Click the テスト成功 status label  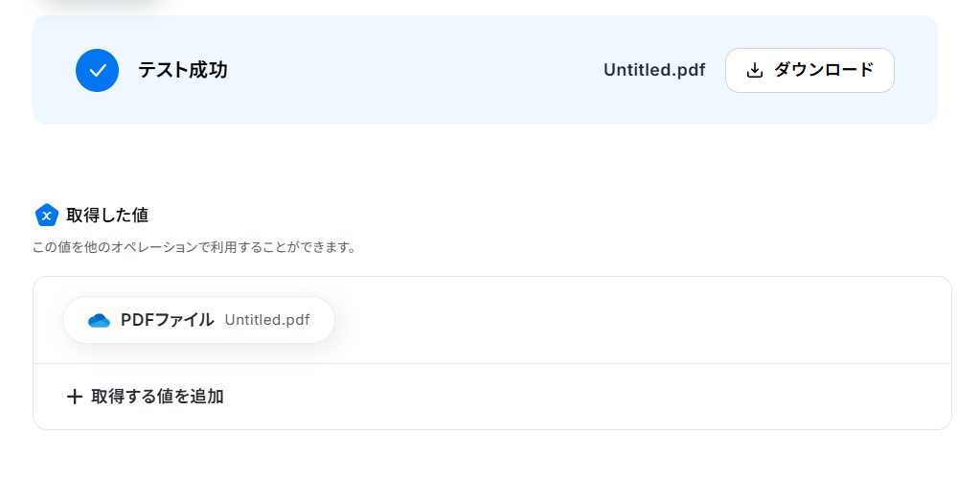pos(183,70)
